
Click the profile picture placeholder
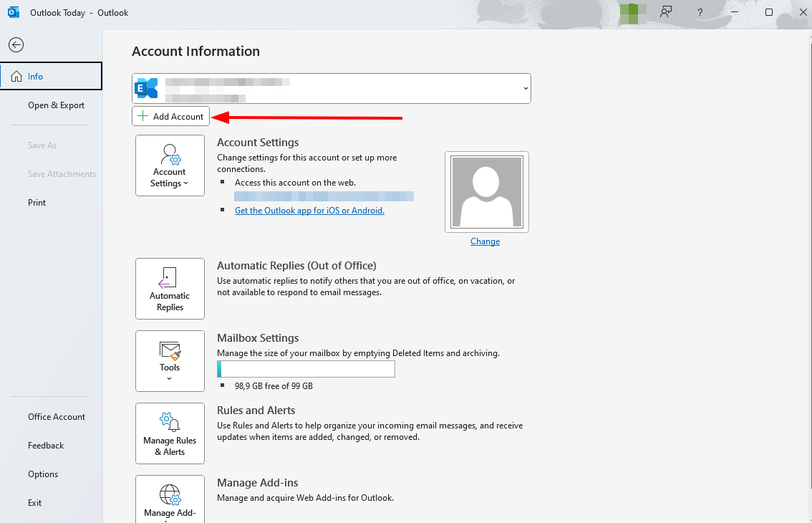486,192
